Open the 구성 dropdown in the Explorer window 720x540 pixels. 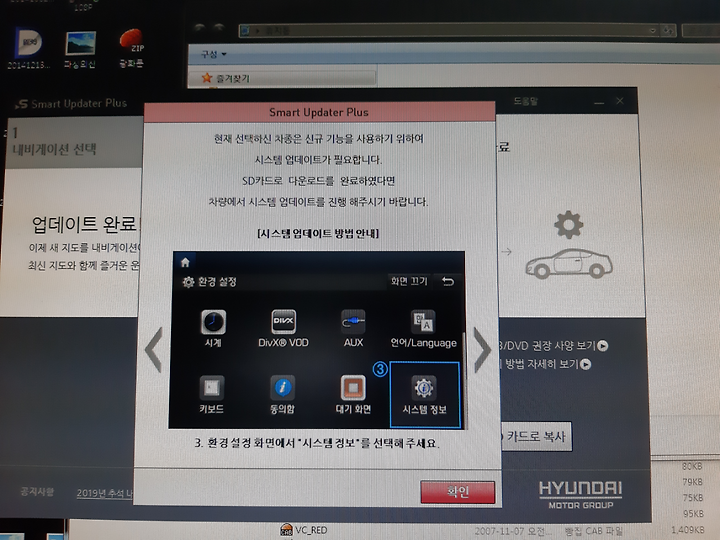pyautogui.click(x=214, y=54)
